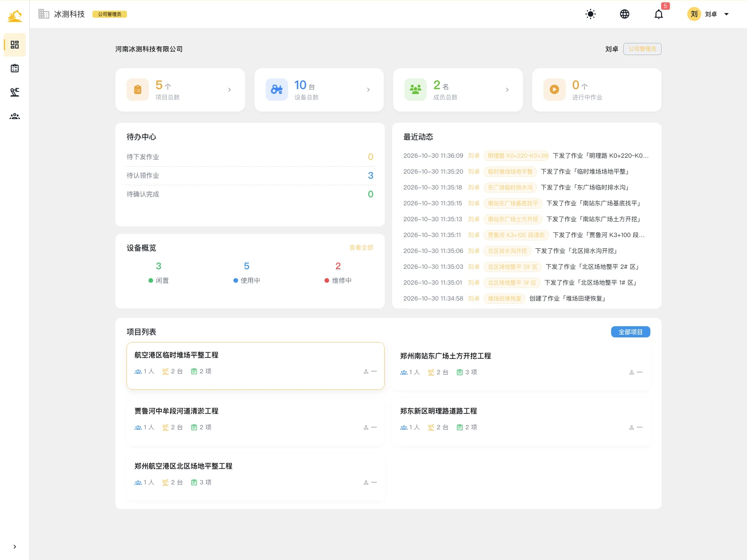Open the excavator equipment sidebar icon
Image resolution: width=747 pixels, height=560 pixels.
point(14,92)
